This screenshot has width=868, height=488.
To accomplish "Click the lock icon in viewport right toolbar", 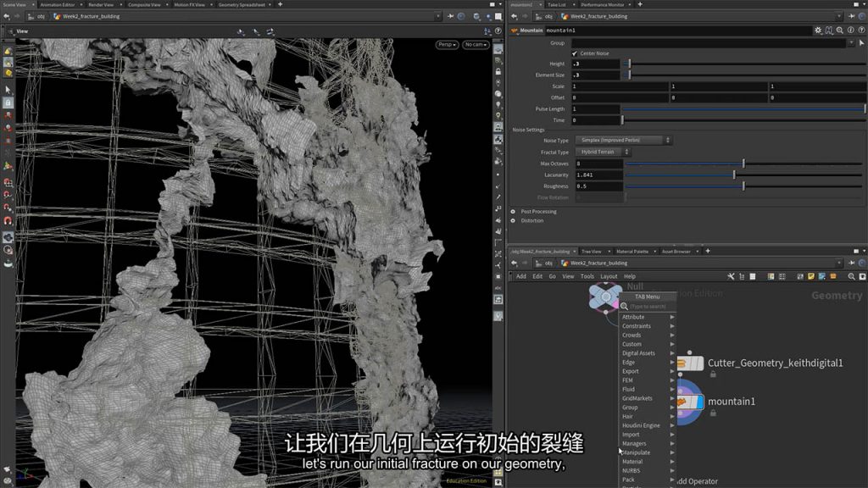I will [498, 72].
